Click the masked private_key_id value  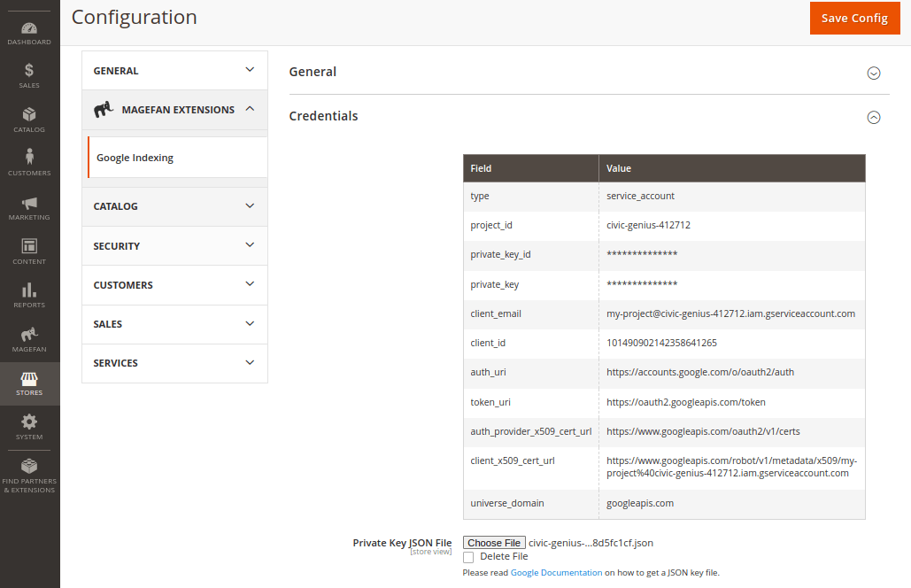642,254
